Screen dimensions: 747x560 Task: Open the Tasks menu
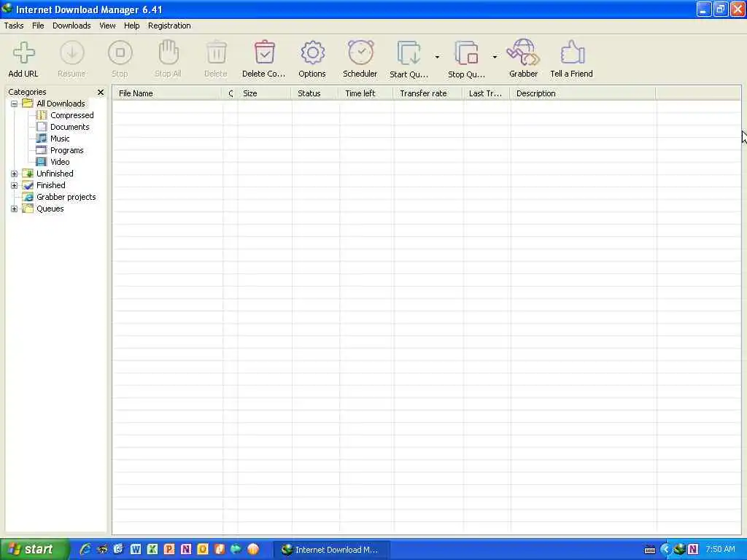tap(14, 26)
